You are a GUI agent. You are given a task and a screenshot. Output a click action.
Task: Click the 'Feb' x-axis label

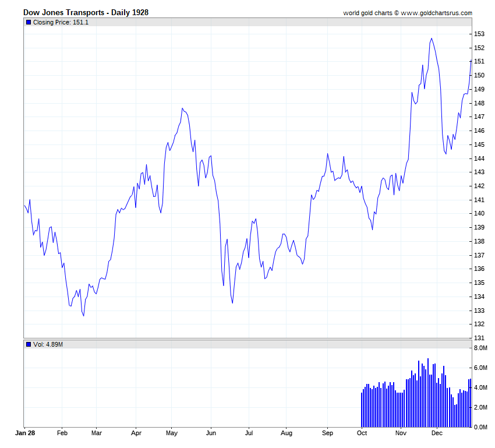[62, 433]
